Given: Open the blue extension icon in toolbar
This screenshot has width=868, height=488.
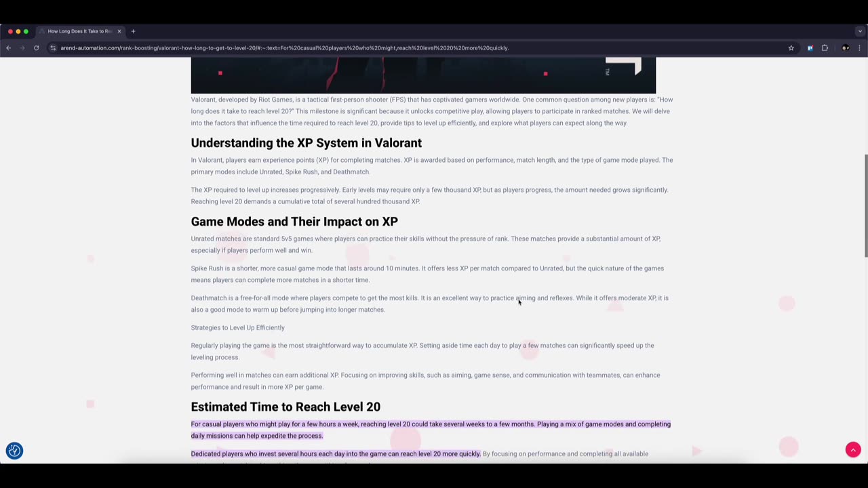Looking at the screenshot, I should click(x=810, y=48).
